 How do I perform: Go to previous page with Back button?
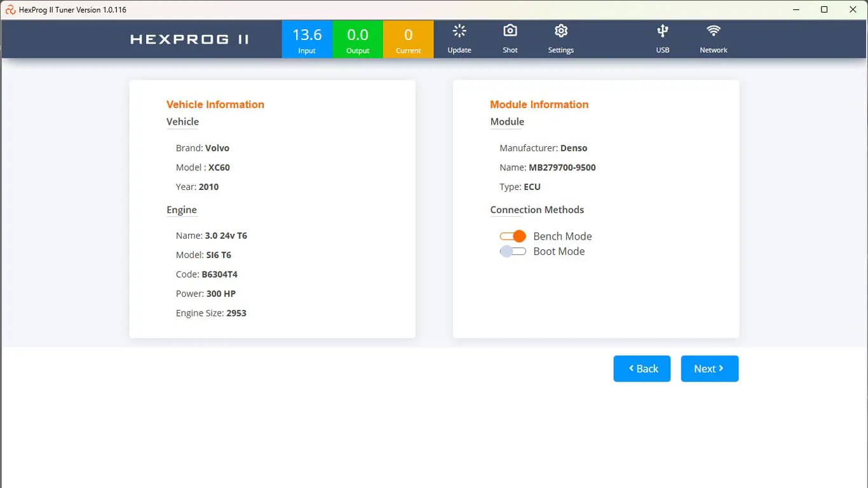642,369
